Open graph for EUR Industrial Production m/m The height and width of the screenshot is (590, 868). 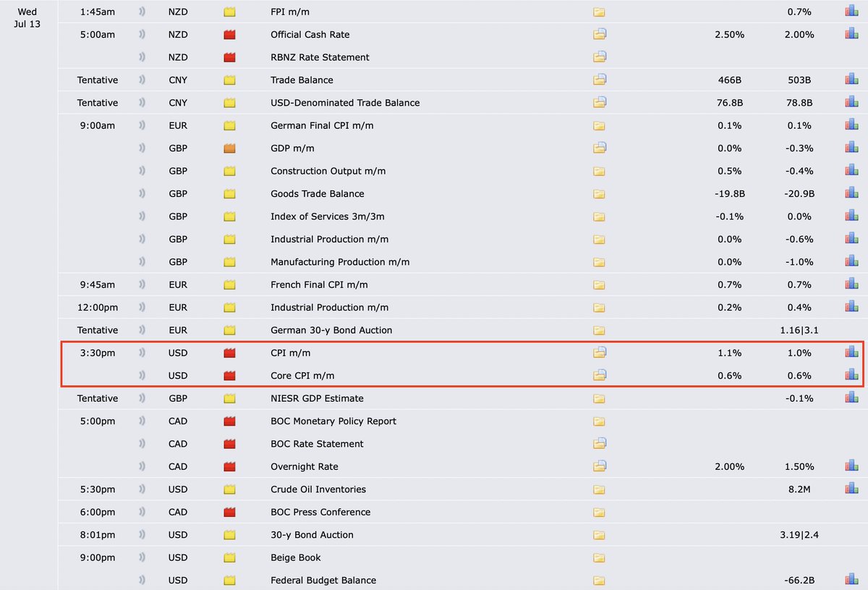(851, 307)
